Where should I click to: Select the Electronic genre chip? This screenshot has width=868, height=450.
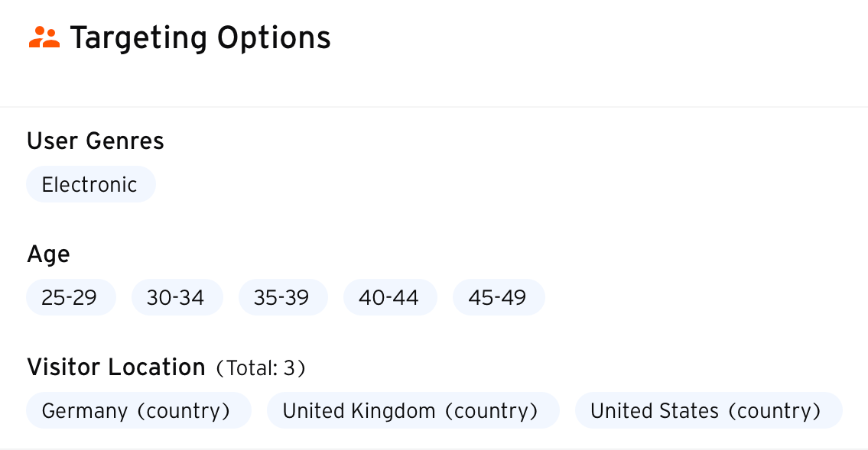click(x=90, y=185)
